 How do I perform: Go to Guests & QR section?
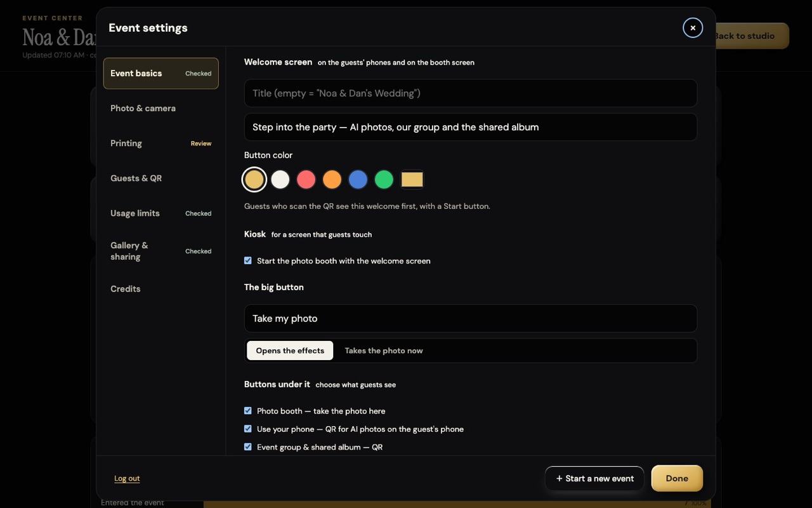click(x=161, y=178)
